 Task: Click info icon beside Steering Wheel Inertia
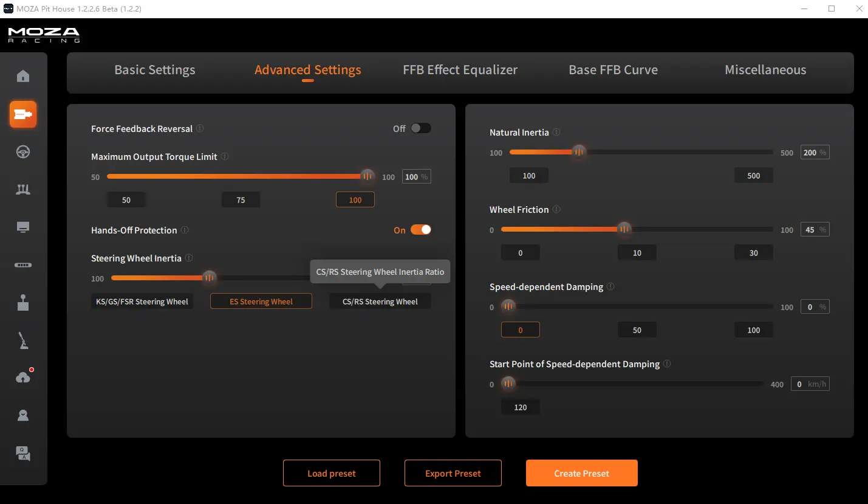[189, 258]
